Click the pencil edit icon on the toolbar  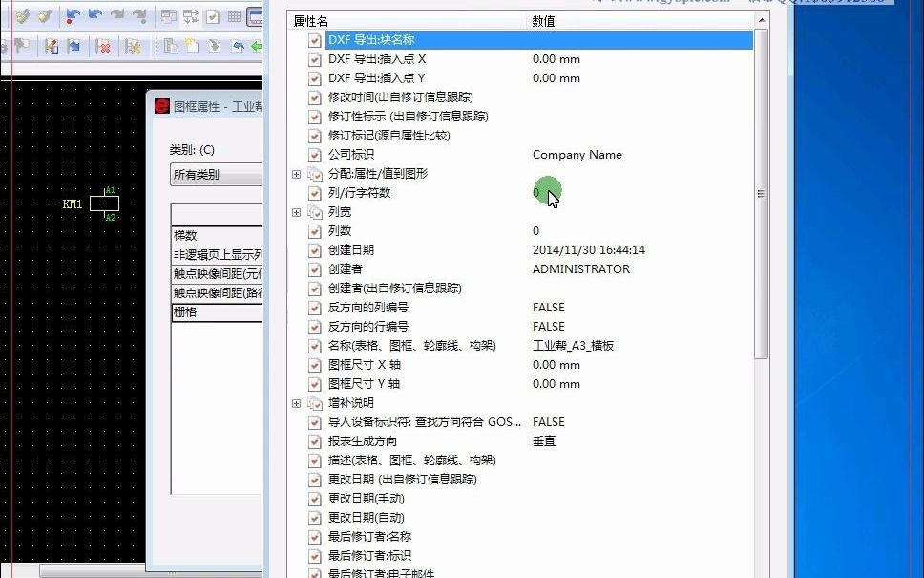click(51, 46)
